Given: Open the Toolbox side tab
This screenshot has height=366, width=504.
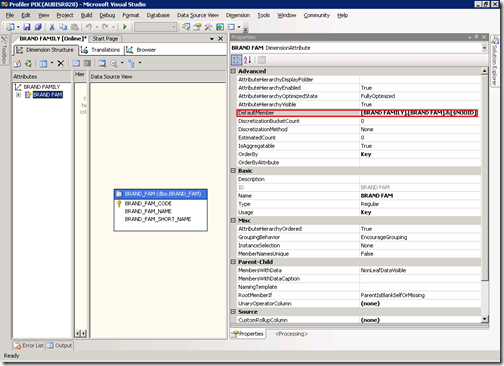Looking at the screenshot, I should tap(4, 50).
